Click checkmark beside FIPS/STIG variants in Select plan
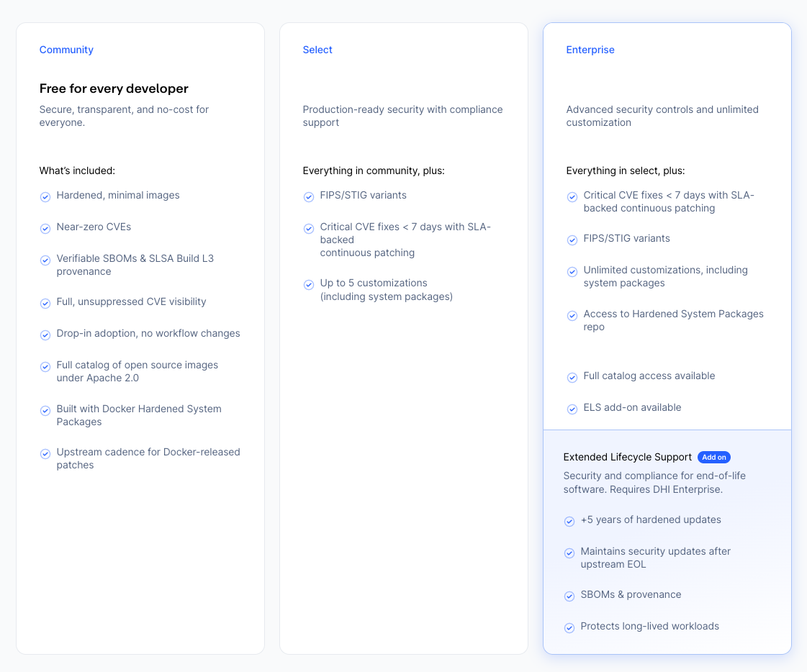Image resolution: width=807 pixels, height=672 pixels. pos(309,197)
